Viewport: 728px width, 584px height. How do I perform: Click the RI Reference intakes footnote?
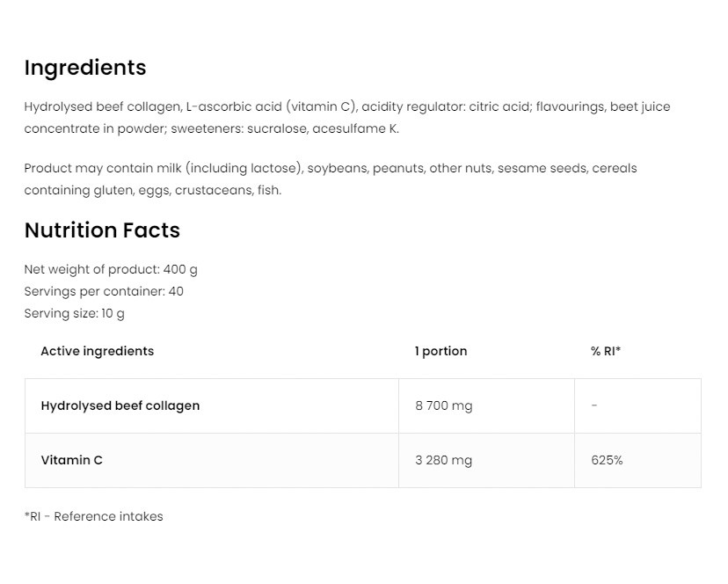coord(94,516)
